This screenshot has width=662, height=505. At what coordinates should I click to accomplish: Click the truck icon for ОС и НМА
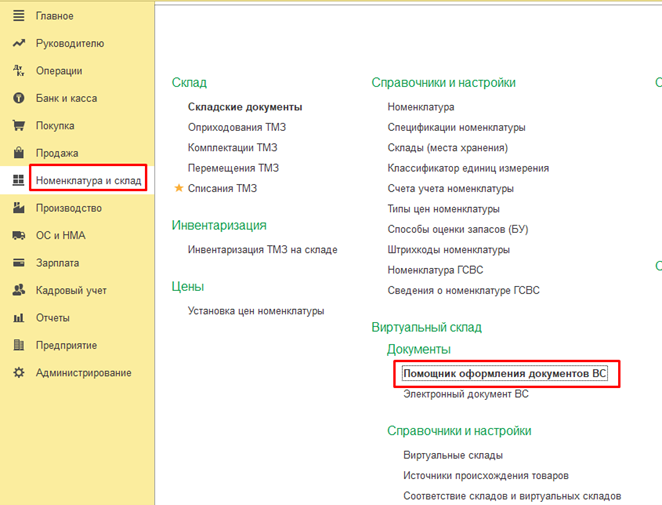click(17, 236)
